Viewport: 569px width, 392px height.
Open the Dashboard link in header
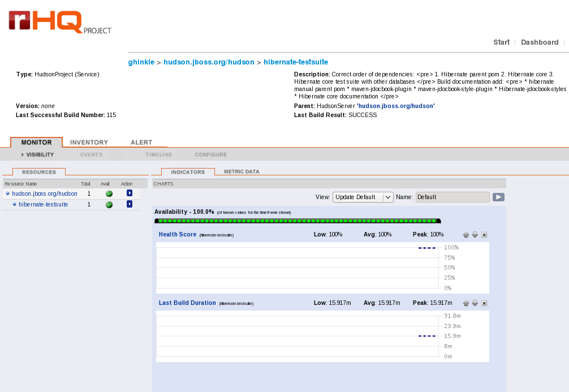coord(540,42)
